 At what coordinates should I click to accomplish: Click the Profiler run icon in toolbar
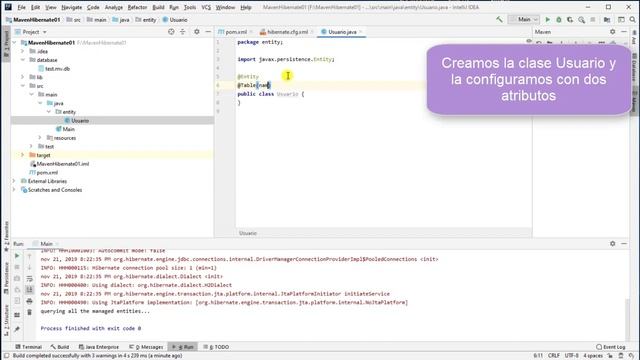(x=582, y=20)
